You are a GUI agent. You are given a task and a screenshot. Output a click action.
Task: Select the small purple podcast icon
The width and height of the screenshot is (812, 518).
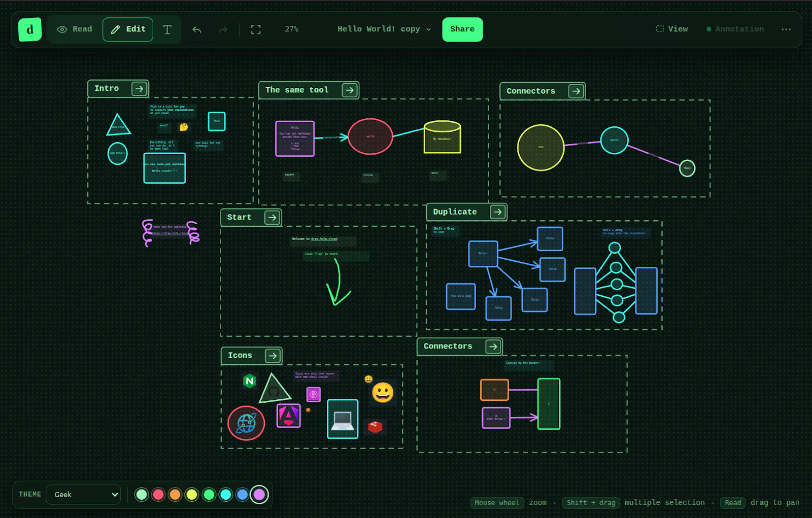coord(314,394)
